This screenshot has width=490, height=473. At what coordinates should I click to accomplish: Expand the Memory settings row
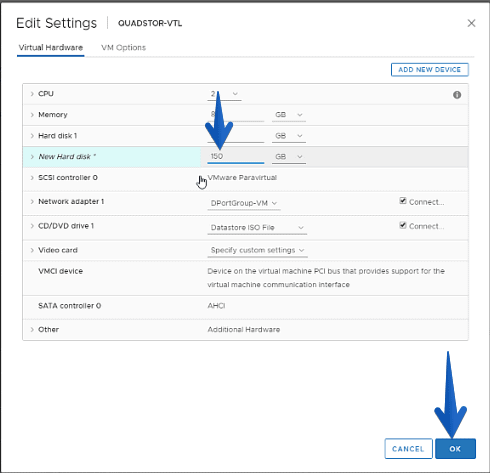pyautogui.click(x=32, y=115)
